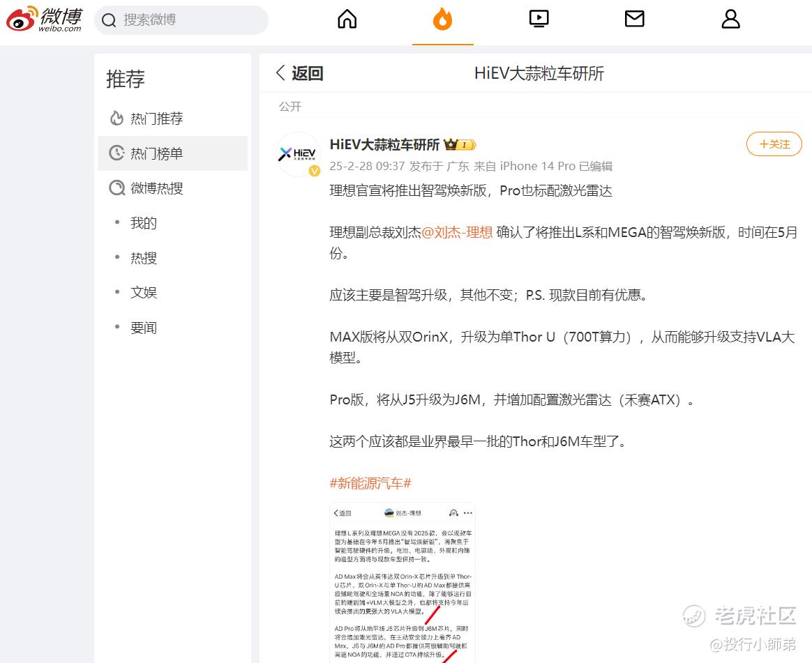Open the HiEV大蒜粒车研所 username link
The image size is (812, 663).
click(385, 144)
